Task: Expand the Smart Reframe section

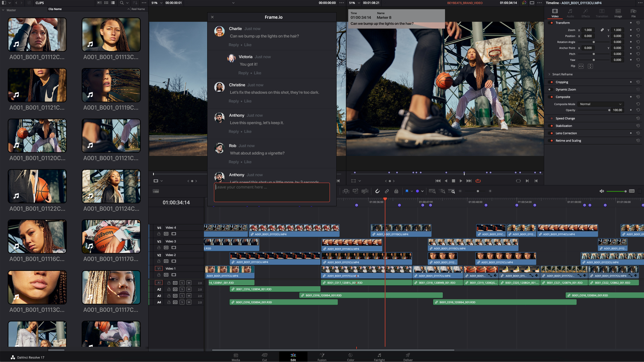Action: click(549, 74)
